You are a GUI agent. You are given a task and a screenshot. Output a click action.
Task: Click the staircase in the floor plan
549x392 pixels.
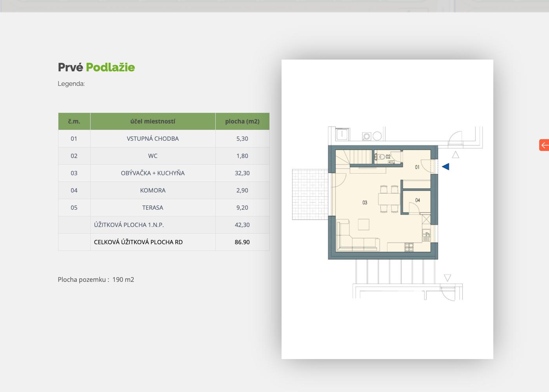click(352, 158)
